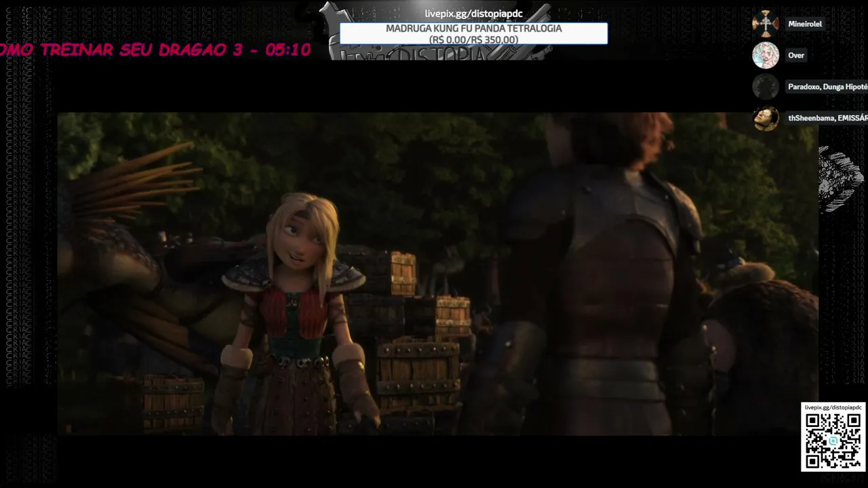Image resolution: width=868 pixels, height=488 pixels.
Task: Click the MADRUGA KUNG FU PANDA TETRALOGIA goal title
Action: pos(473,28)
